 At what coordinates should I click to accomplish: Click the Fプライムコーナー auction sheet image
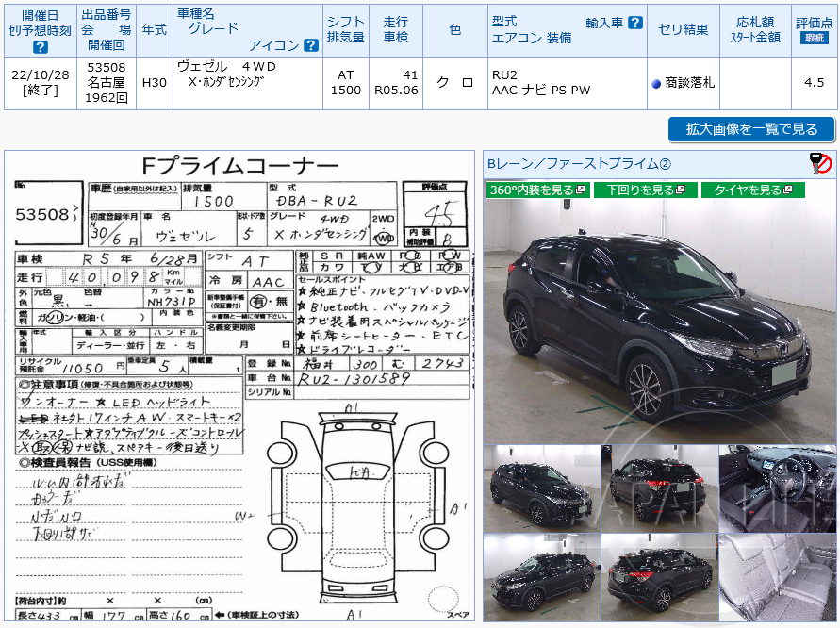[240, 387]
